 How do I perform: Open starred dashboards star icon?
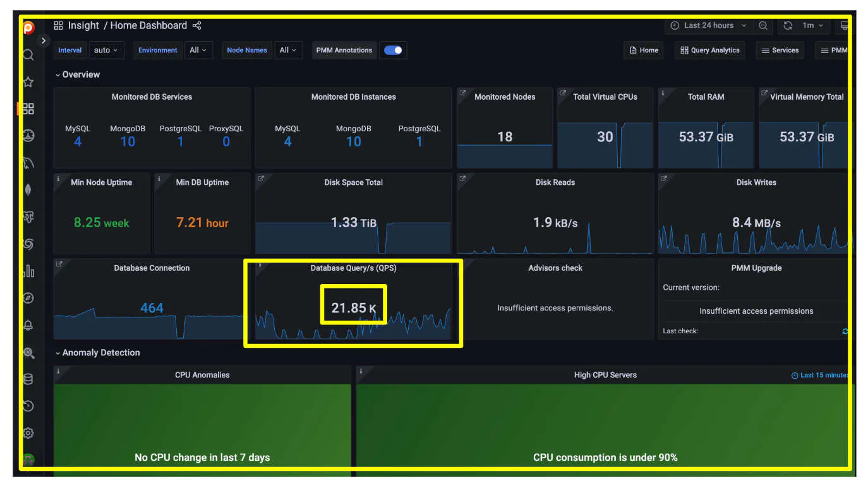point(28,82)
